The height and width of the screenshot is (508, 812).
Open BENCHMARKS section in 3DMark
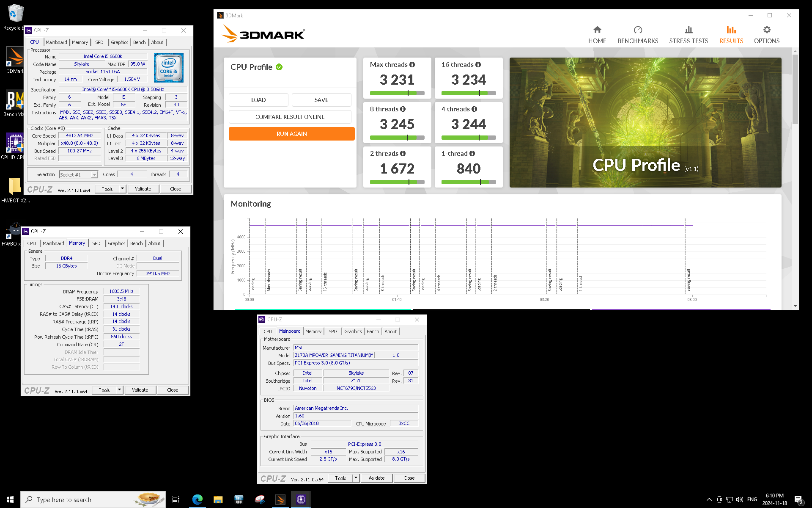click(x=637, y=35)
